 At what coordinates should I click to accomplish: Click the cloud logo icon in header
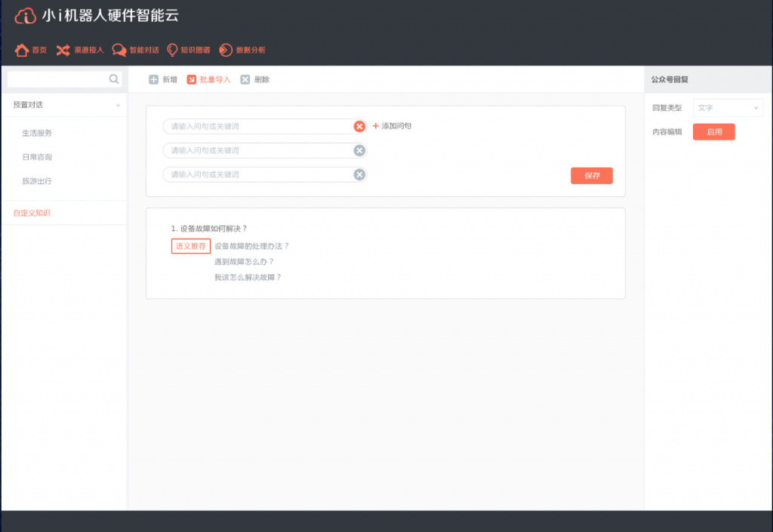[26, 16]
